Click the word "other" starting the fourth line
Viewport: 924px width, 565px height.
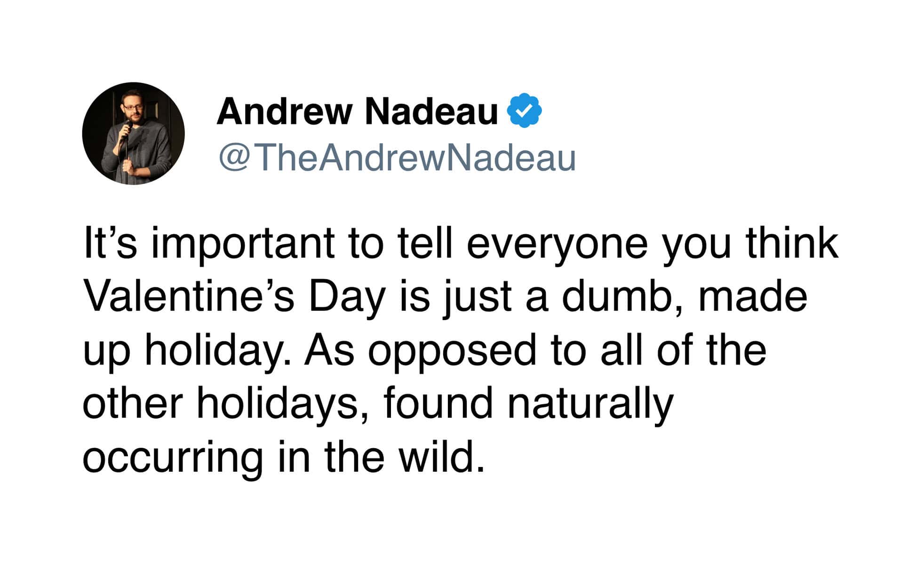(132, 404)
